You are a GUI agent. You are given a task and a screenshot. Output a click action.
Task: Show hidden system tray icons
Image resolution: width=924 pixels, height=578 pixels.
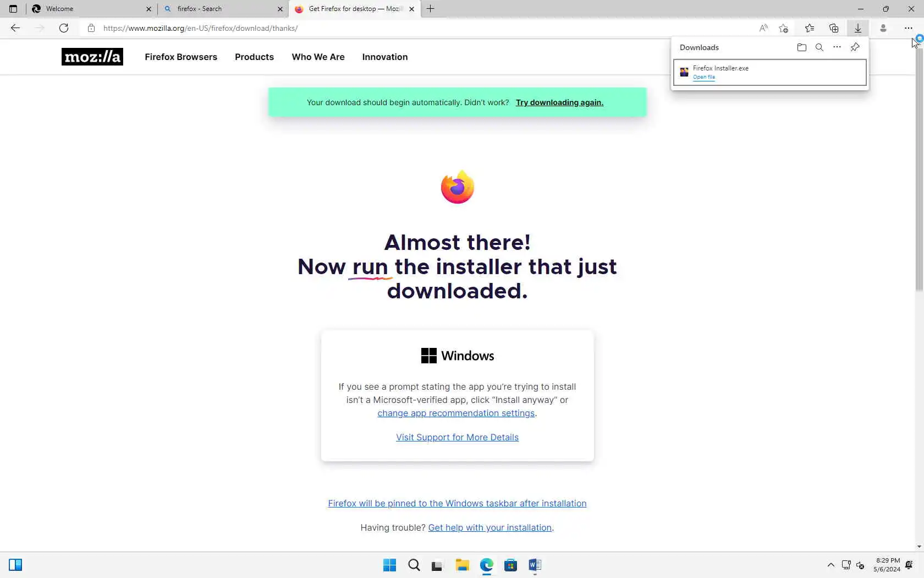coord(831,565)
